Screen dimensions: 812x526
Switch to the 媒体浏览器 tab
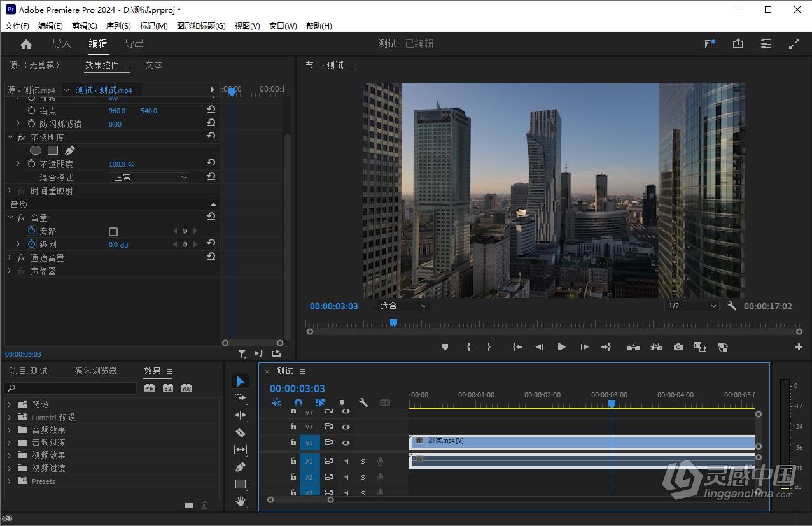pyautogui.click(x=95, y=371)
